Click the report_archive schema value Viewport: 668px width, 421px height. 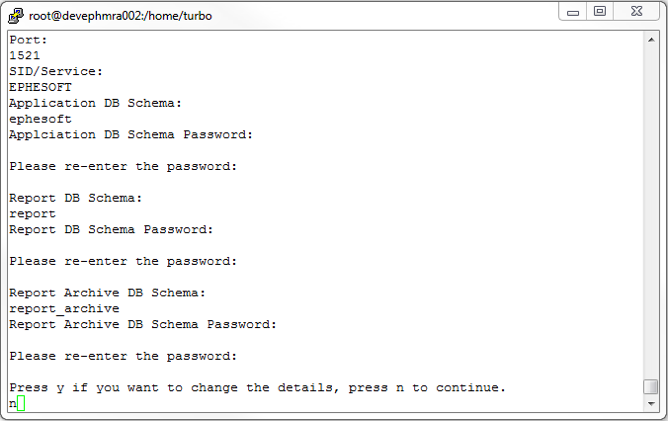pyautogui.click(x=64, y=309)
